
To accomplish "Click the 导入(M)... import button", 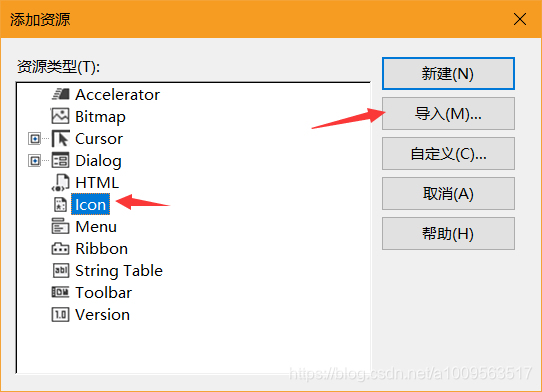I will [x=448, y=114].
